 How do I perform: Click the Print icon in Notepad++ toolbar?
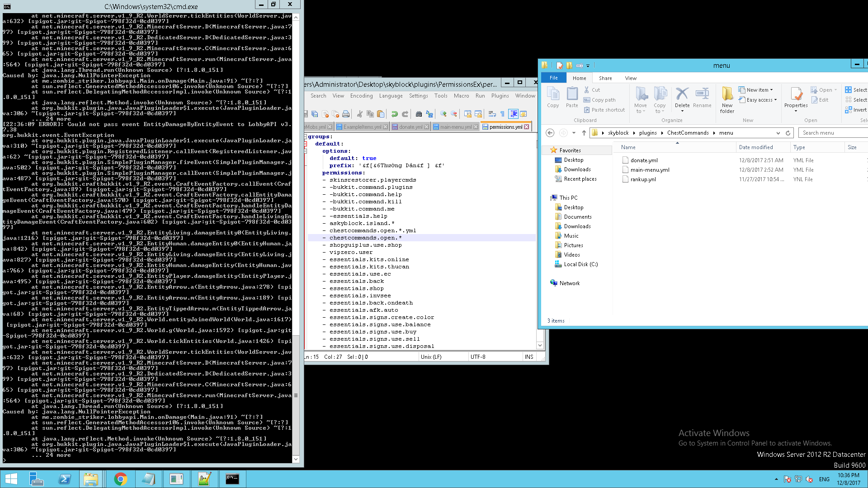pos(346,114)
